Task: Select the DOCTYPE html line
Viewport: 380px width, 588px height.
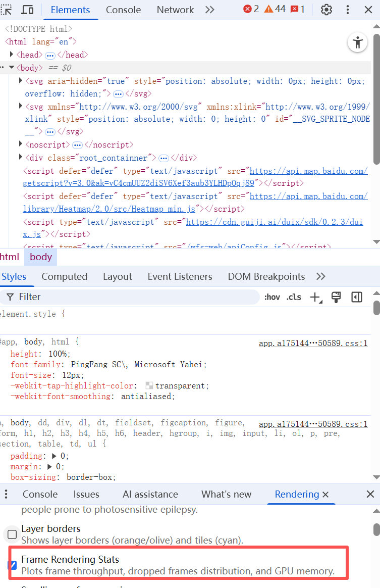Action: [38, 29]
